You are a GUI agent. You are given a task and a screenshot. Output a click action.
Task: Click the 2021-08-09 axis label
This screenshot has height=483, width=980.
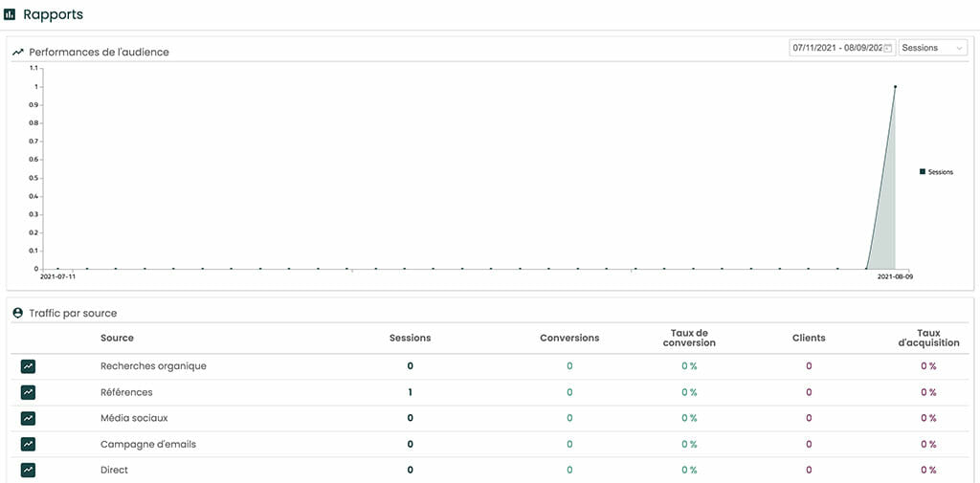point(895,275)
